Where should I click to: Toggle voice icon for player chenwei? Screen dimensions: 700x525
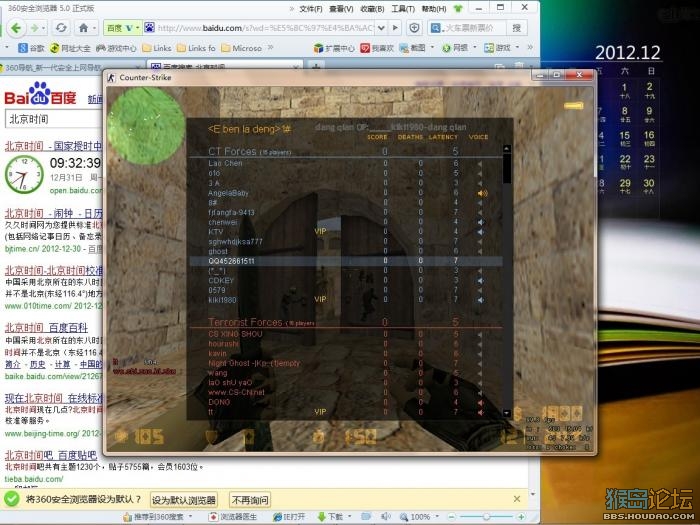pyautogui.click(x=480, y=222)
